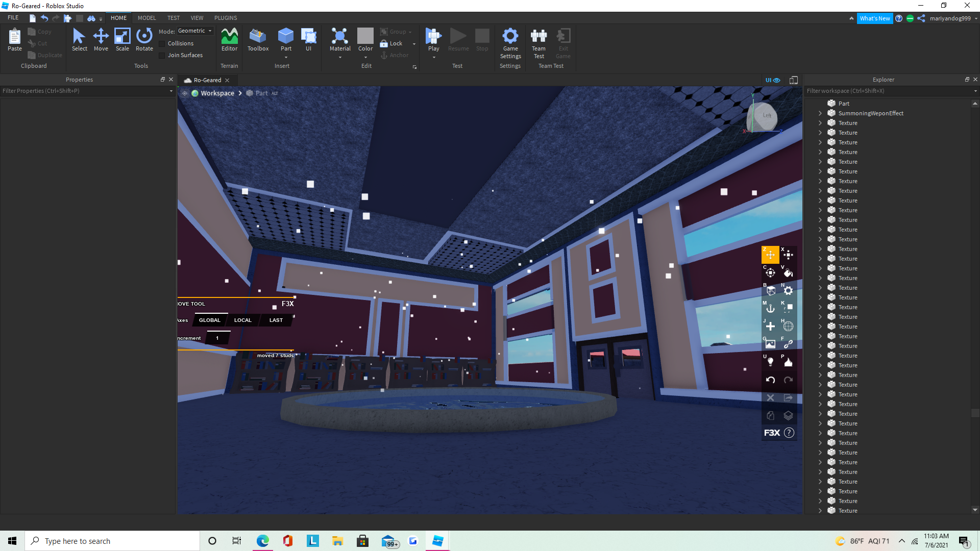Select the F3X Material gear tool (N)
This screenshot has width=980, height=551.
(788, 290)
